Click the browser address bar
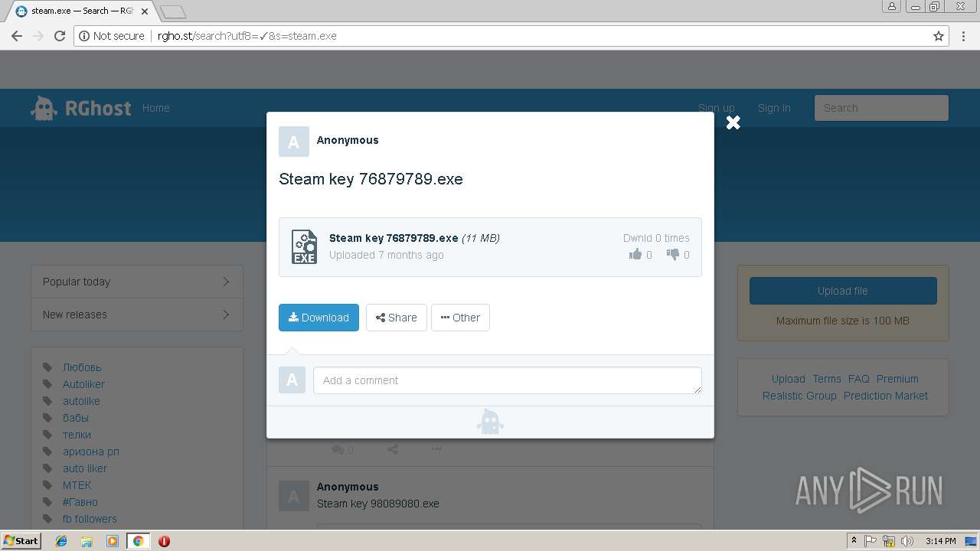Image resolution: width=980 pixels, height=551 pixels. (x=511, y=36)
